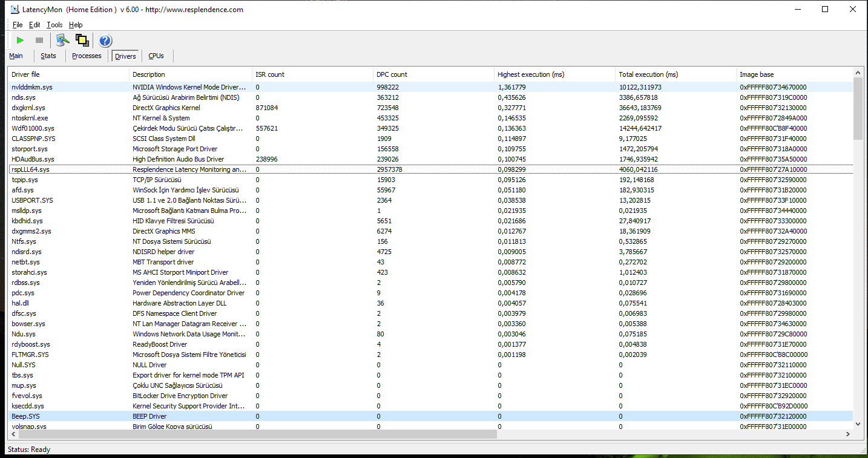The height and width of the screenshot is (458, 868).
Task: Open the Edit menu
Action: (x=35, y=25)
